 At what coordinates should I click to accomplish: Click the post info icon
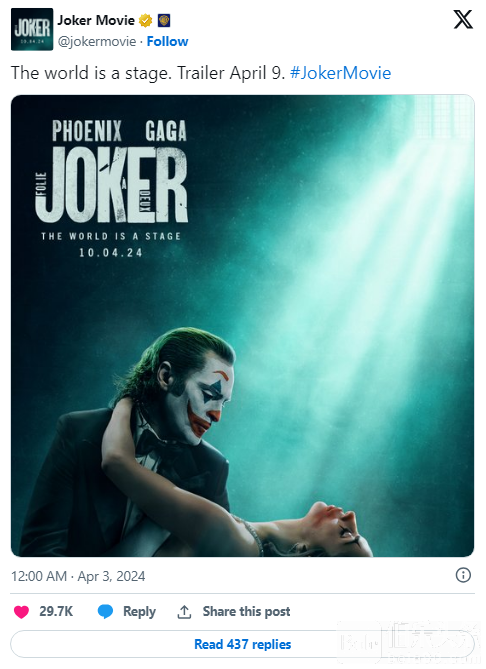463,575
